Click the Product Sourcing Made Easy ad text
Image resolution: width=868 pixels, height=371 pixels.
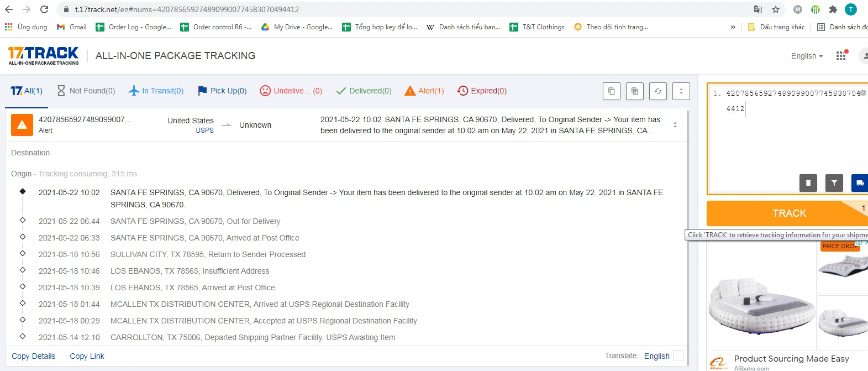point(791,359)
